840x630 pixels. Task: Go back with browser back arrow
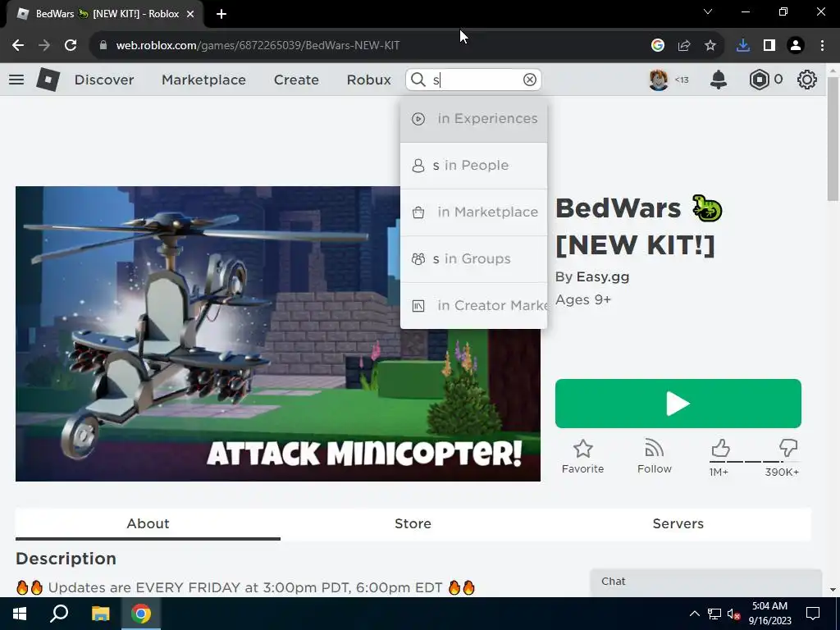(18, 46)
